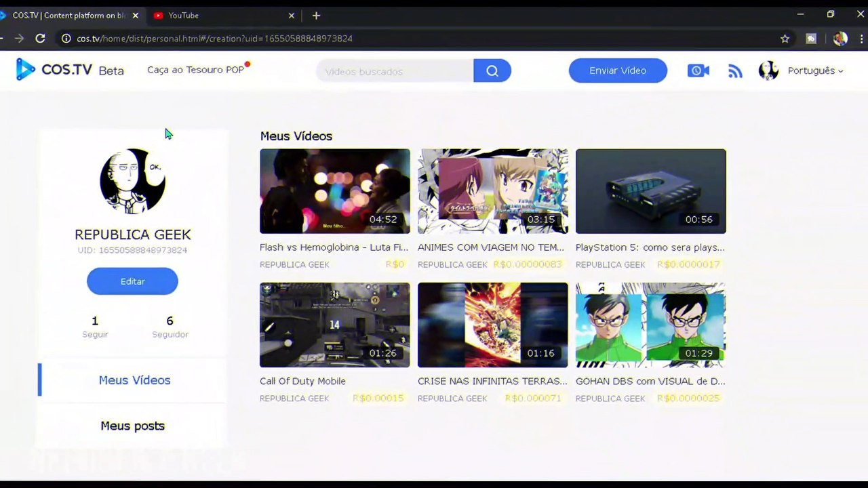Click the R$0 earnings value

(x=395, y=264)
